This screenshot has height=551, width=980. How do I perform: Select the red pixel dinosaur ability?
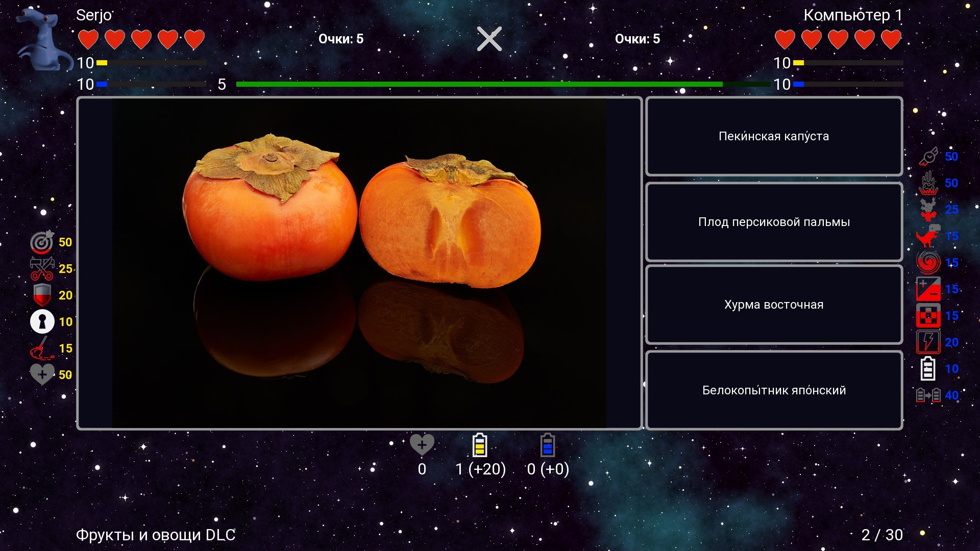click(x=928, y=236)
